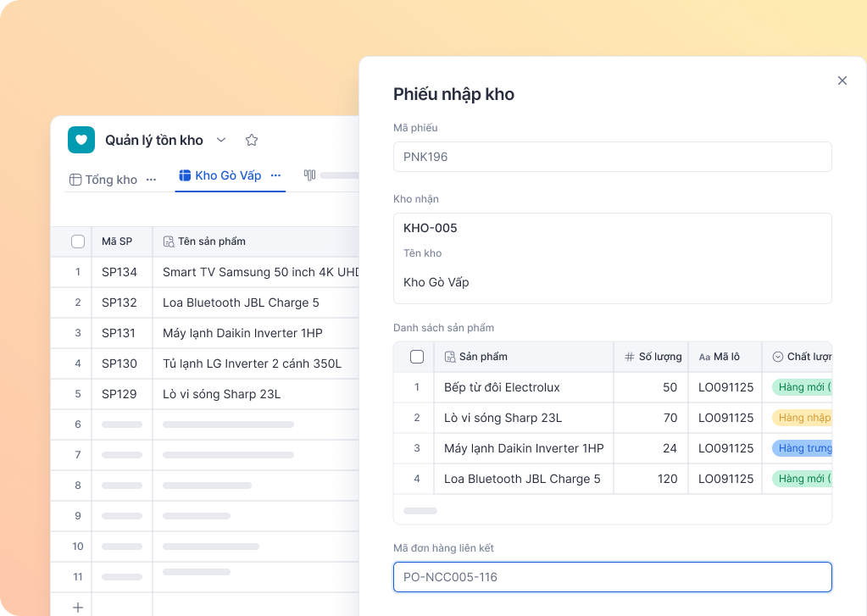Click lot code LO091125 in Lò vi sóng row

click(x=725, y=418)
